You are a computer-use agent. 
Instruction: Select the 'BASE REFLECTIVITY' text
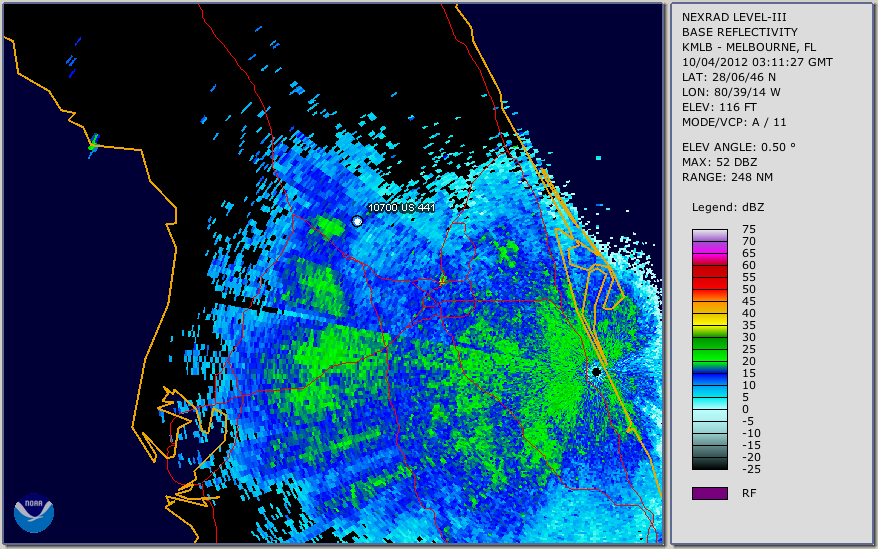pyautogui.click(x=740, y=32)
